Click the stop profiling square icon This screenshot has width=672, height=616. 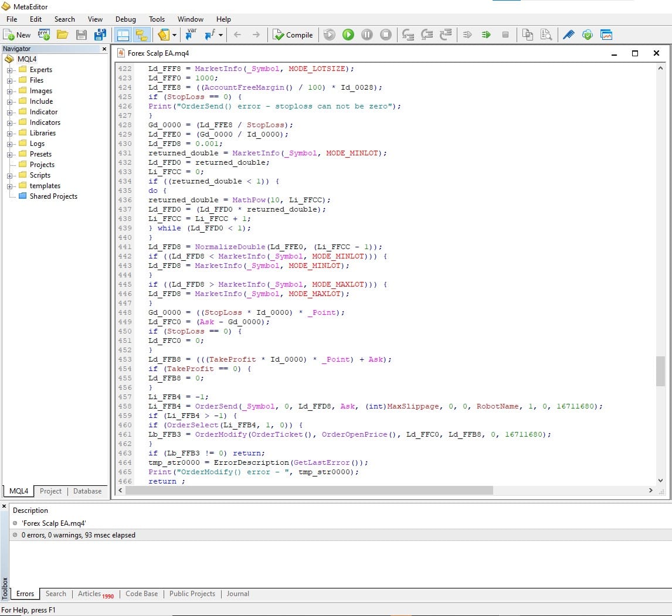point(505,35)
